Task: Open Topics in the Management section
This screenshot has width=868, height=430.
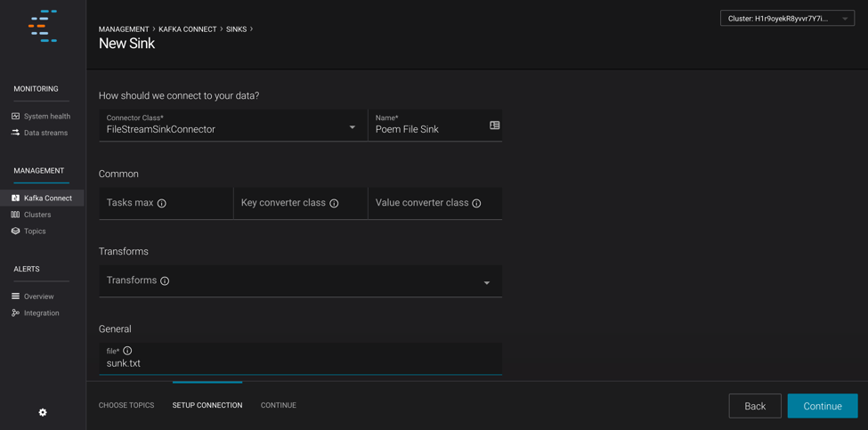Action: (35, 231)
